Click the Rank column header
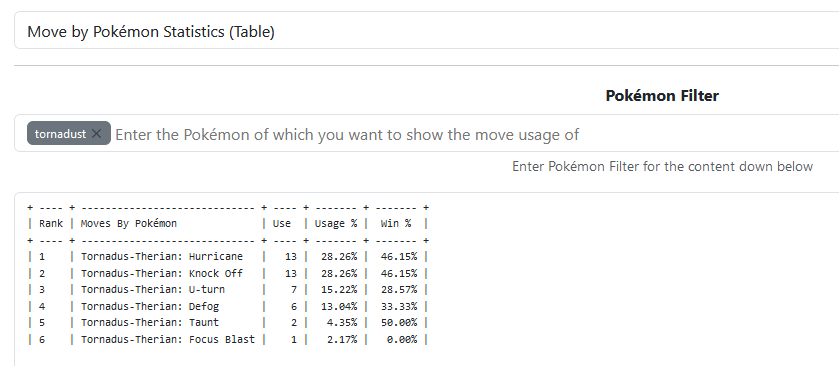 click(51, 224)
